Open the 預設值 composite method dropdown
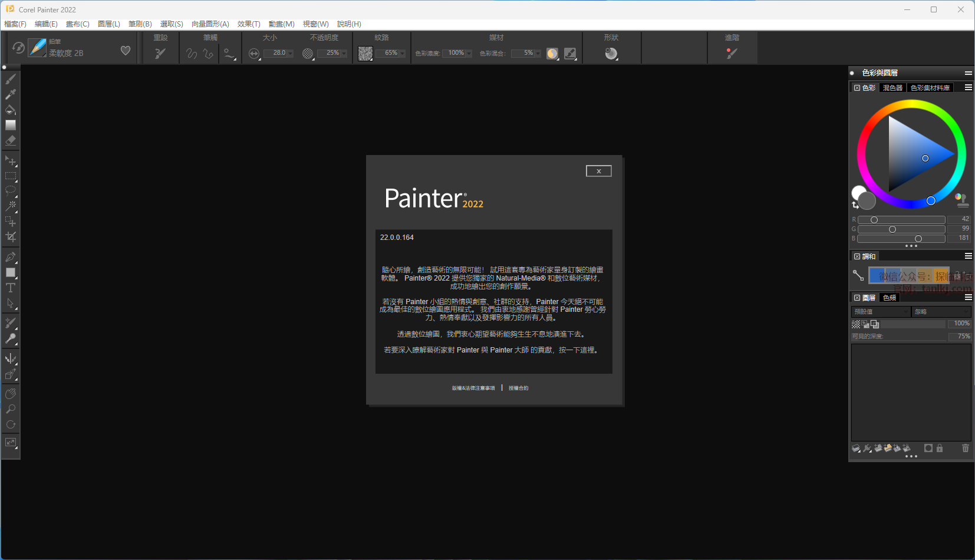The height and width of the screenshot is (560, 975). click(881, 312)
